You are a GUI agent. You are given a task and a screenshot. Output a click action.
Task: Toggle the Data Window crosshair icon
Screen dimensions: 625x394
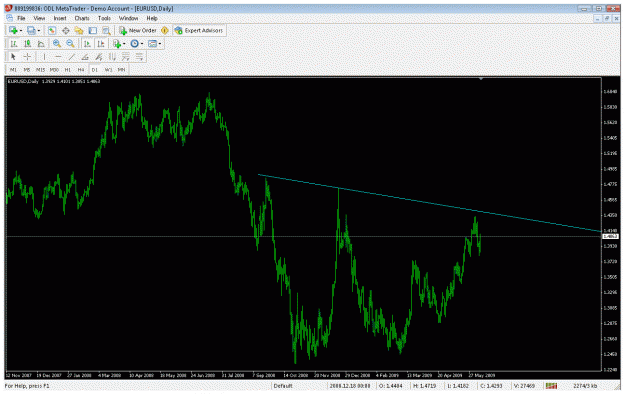pos(65,30)
